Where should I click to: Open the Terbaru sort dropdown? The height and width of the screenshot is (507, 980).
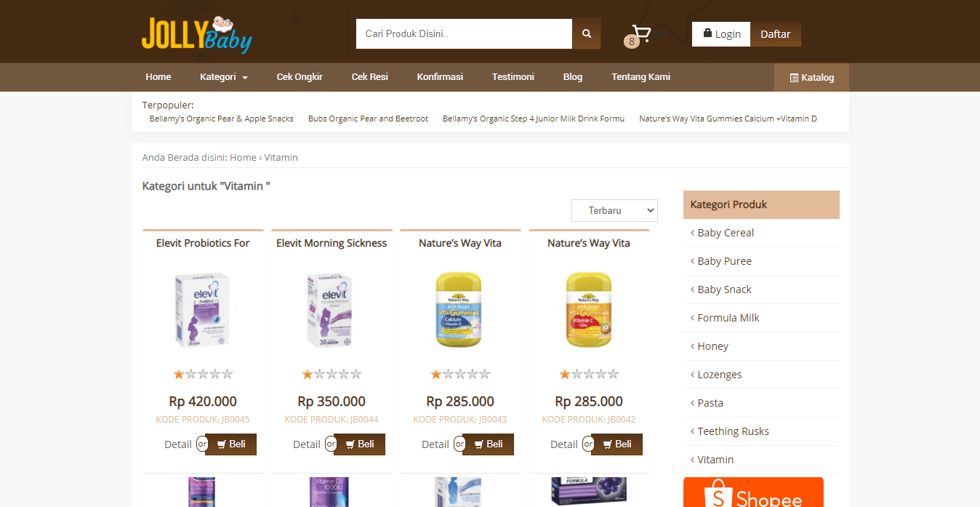tap(614, 210)
